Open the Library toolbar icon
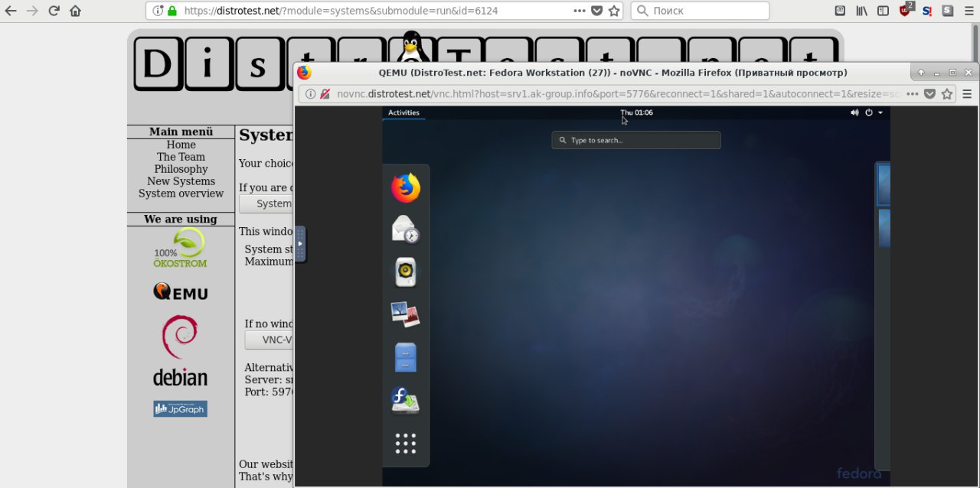This screenshot has height=488, width=980. 861,11
